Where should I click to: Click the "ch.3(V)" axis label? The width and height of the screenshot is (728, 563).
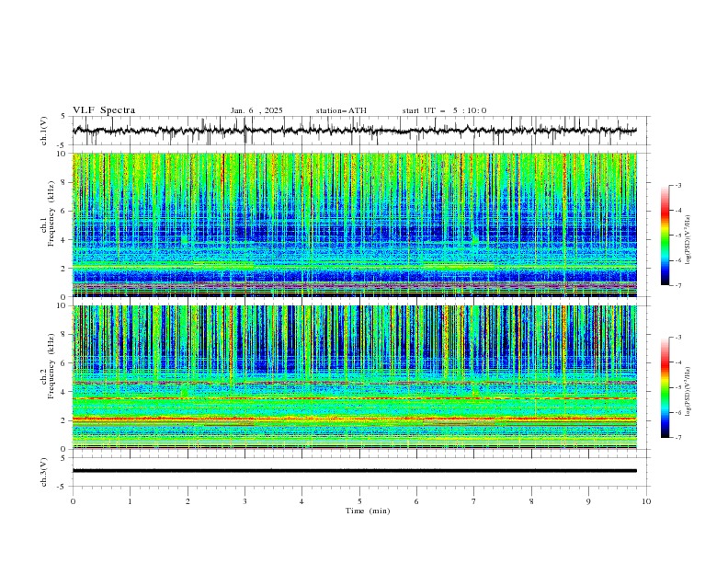[x=44, y=472]
